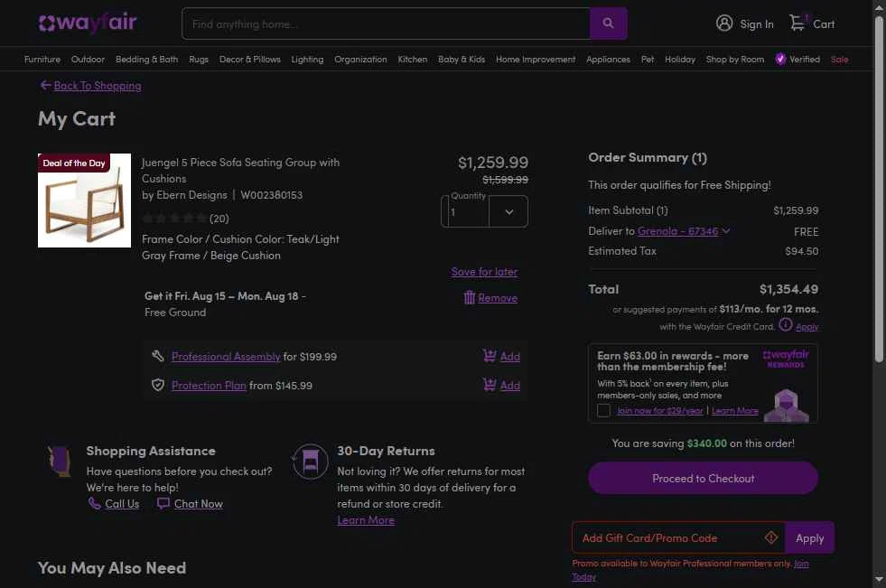Click Learn More under 30-Day Returns
The image size is (886, 588).
pyautogui.click(x=366, y=519)
